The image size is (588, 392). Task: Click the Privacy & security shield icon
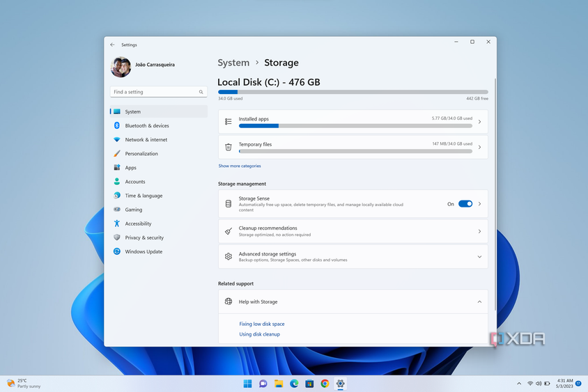coord(117,237)
